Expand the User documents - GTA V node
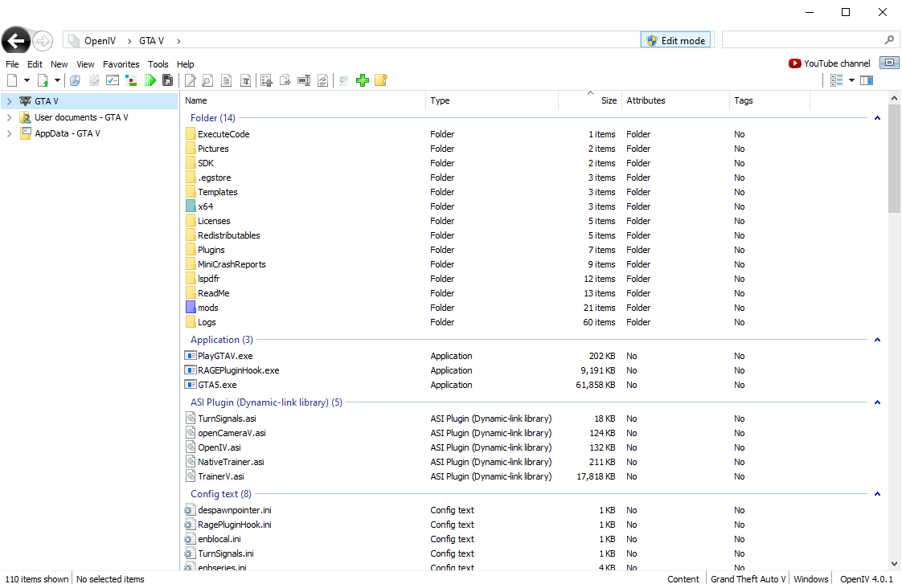This screenshot has height=588, width=902. pos(9,117)
